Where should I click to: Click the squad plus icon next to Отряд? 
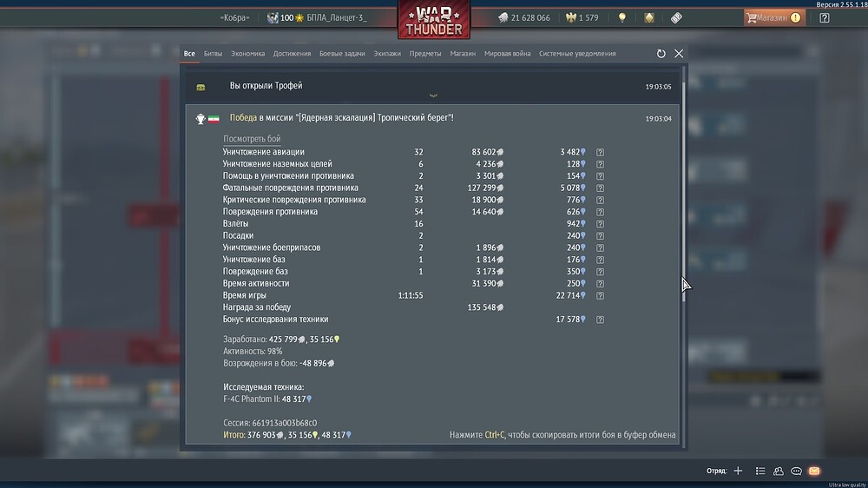point(738,471)
